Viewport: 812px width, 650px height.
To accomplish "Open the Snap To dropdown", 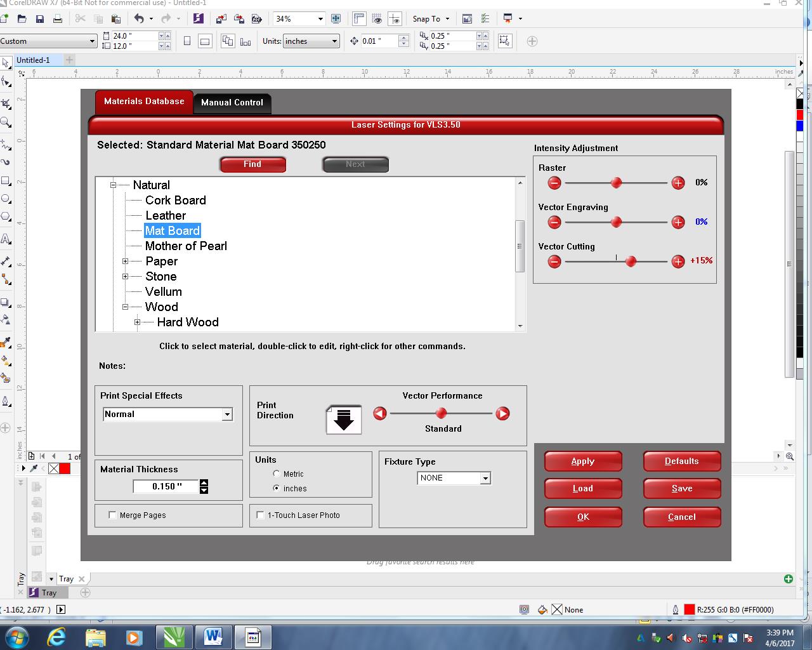I will tap(431, 19).
